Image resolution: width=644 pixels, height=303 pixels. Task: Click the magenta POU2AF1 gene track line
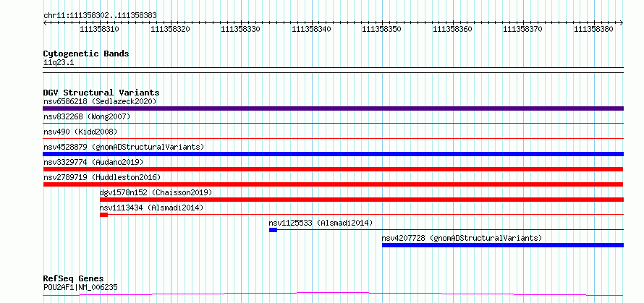(333, 294)
